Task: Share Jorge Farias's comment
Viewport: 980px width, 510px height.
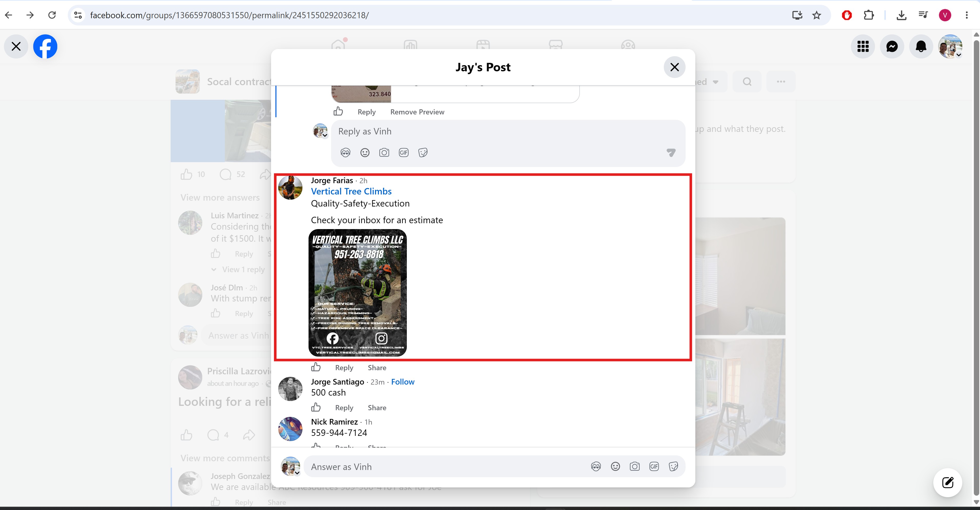Action: (x=377, y=368)
